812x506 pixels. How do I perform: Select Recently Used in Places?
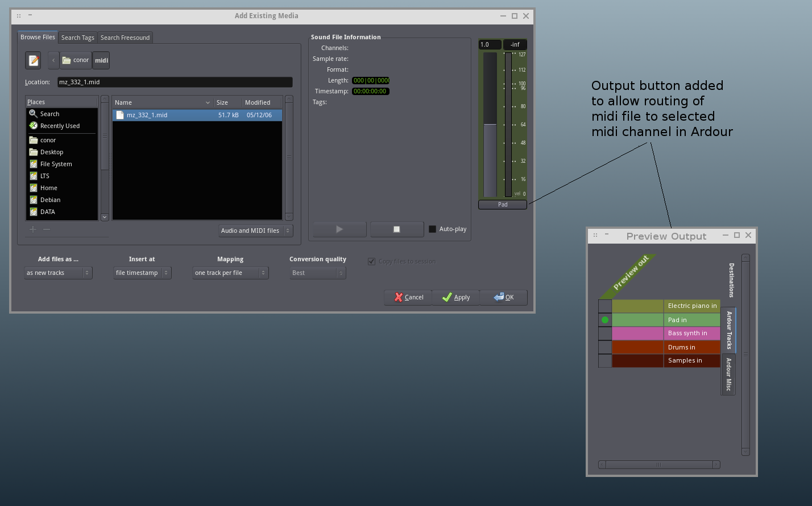tap(60, 126)
